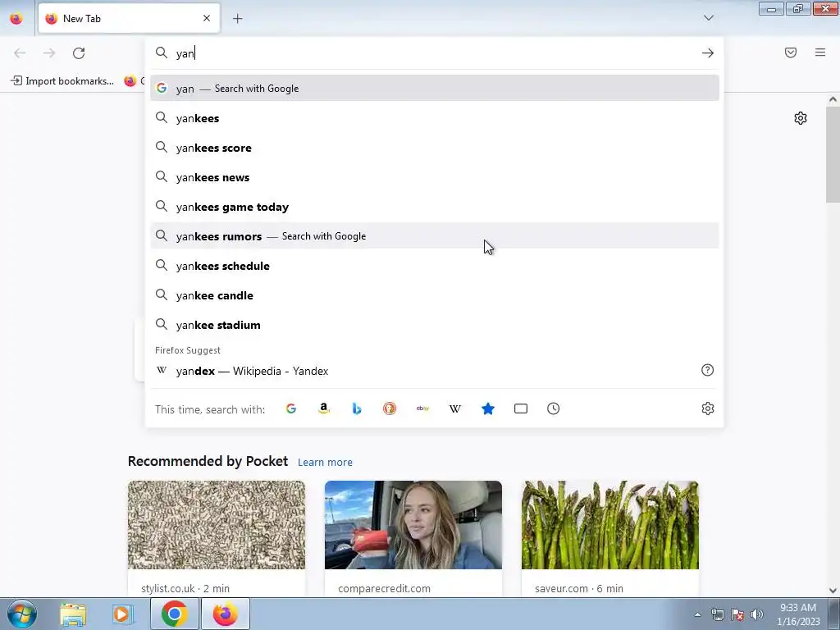Open the list all tabs chevron

(708, 18)
